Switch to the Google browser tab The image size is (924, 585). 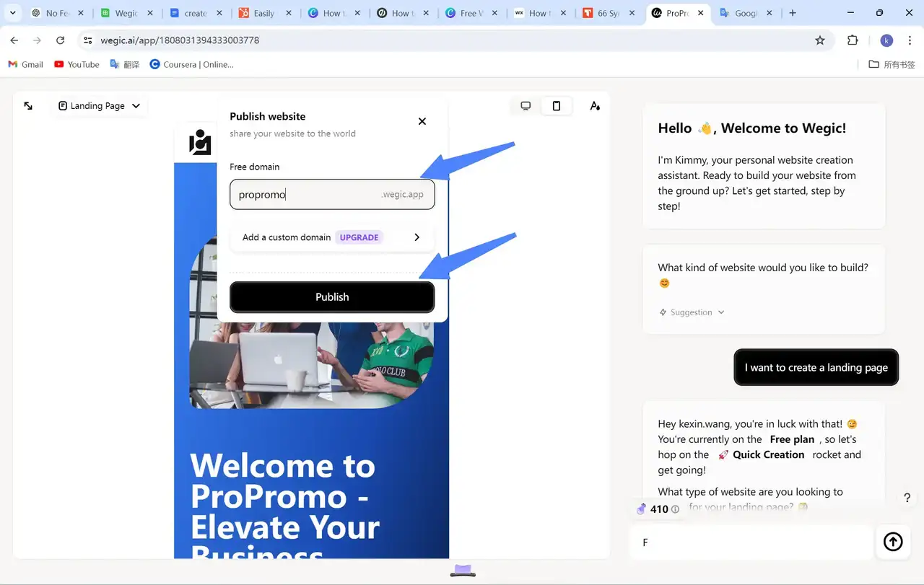(746, 13)
